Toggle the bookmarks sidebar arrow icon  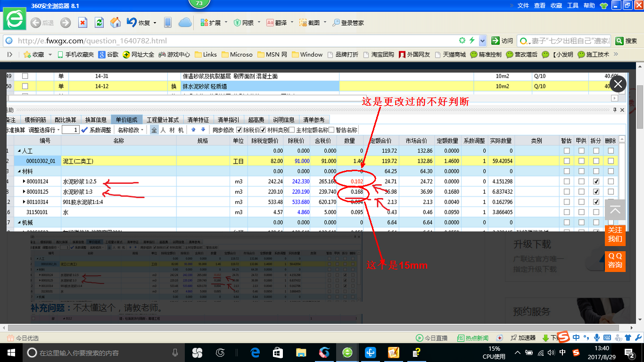tap(10, 55)
